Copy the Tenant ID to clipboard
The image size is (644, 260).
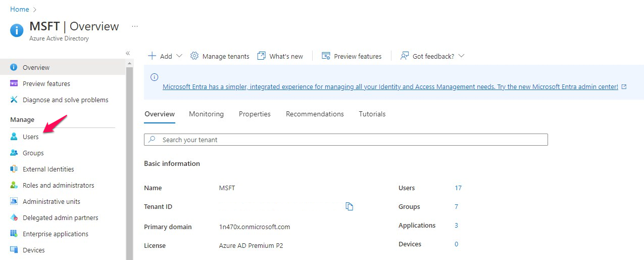coord(349,206)
